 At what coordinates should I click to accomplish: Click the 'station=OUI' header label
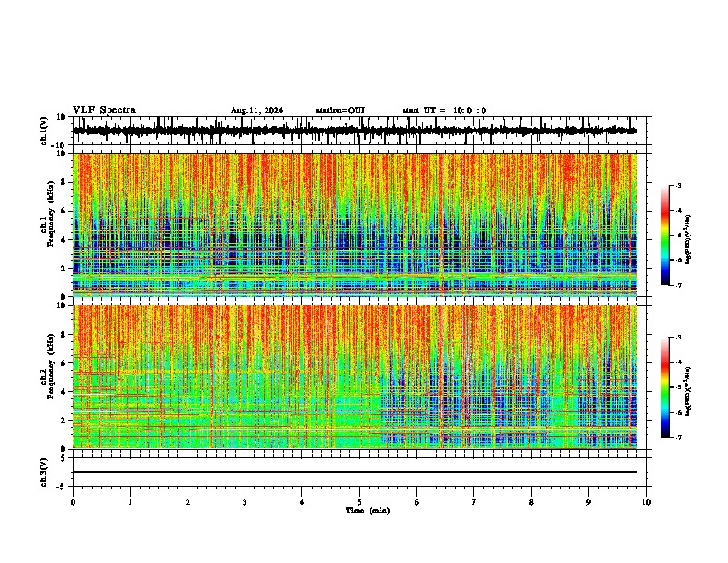click(x=340, y=110)
